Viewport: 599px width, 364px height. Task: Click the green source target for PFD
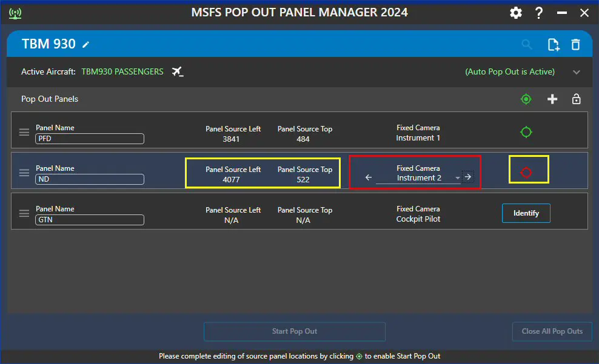point(526,132)
